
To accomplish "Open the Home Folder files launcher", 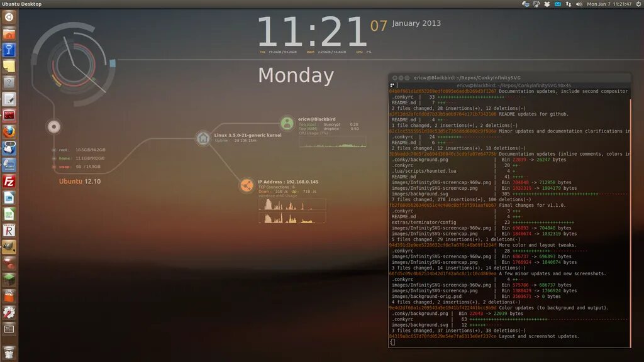I will pos(9,34).
